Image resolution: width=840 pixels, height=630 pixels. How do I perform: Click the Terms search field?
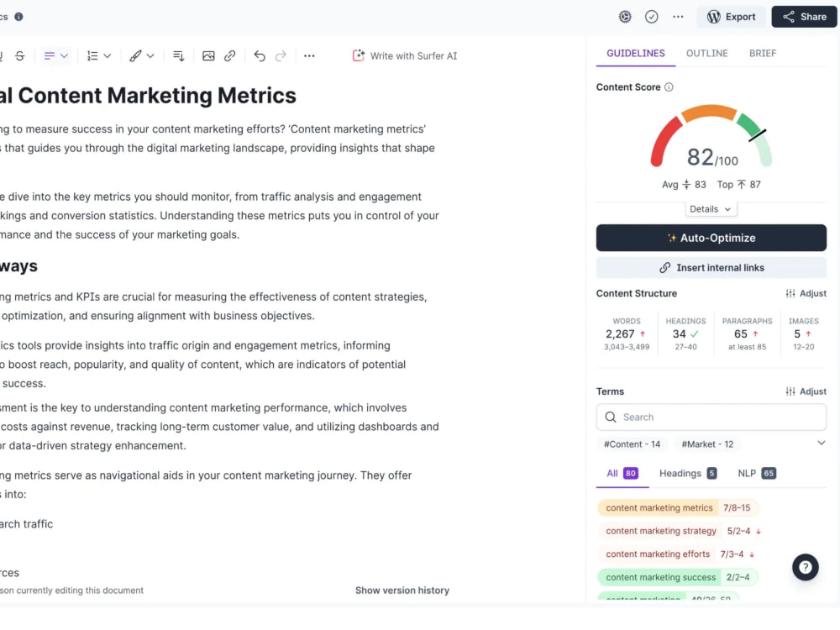pos(711,417)
